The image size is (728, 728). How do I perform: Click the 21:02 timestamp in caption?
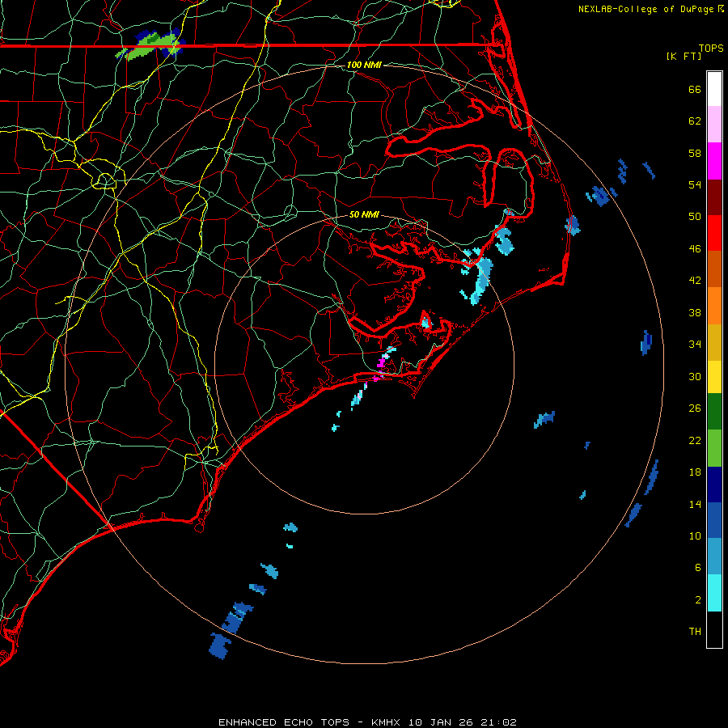click(x=499, y=722)
